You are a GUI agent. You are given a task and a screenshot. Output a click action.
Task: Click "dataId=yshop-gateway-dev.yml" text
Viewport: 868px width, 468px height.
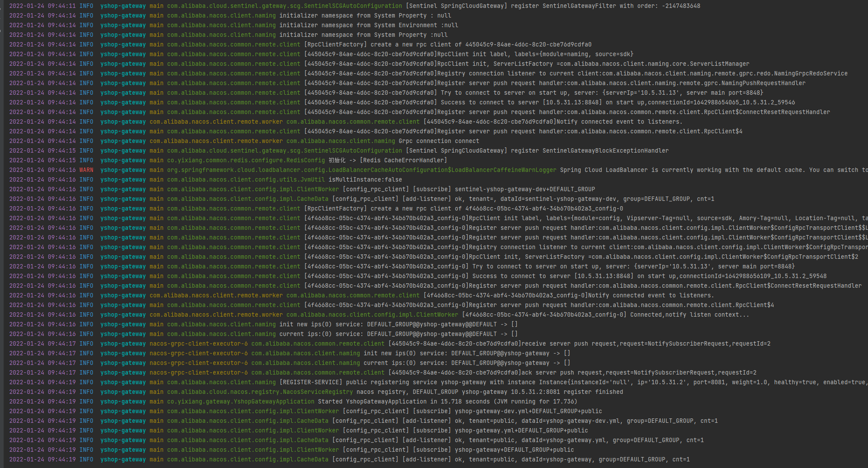tap(571, 421)
